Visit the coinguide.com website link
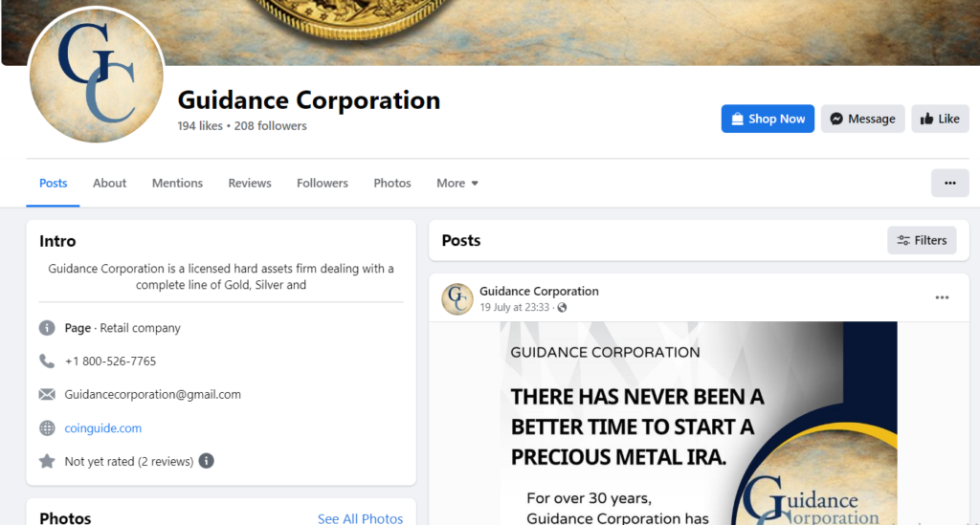The image size is (980, 525). click(103, 428)
